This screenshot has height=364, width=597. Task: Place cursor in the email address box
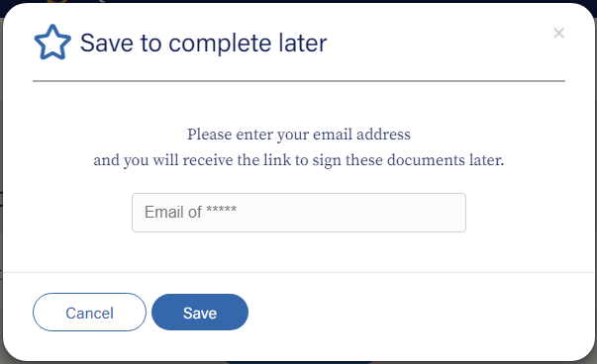pos(299,213)
